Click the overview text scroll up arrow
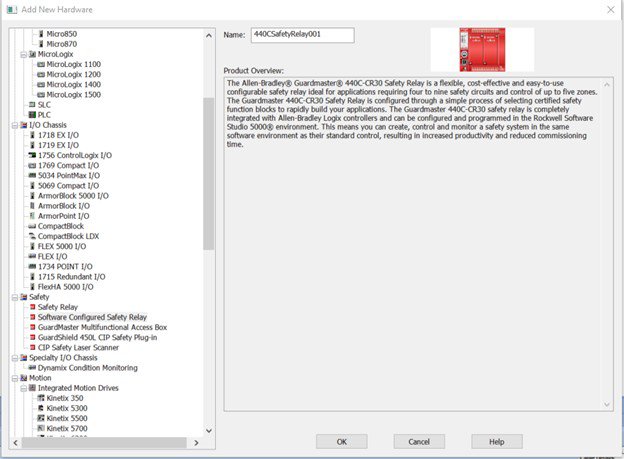 pos(606,84)
